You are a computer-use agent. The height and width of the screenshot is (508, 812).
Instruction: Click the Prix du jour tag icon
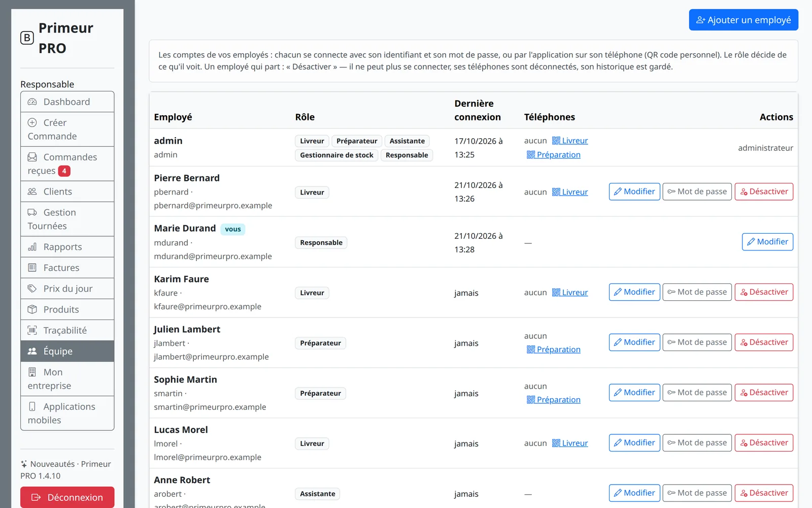(32, 289)
